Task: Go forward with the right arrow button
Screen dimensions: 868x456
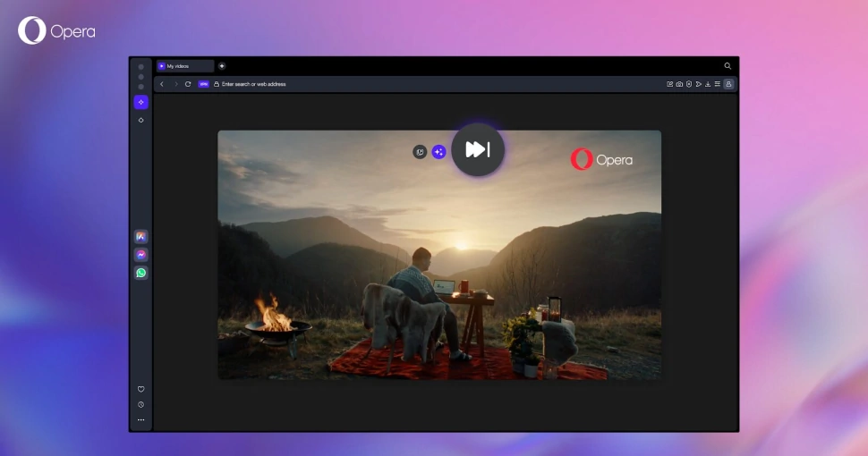Action: pyautogui.click(x=176, y=84)
